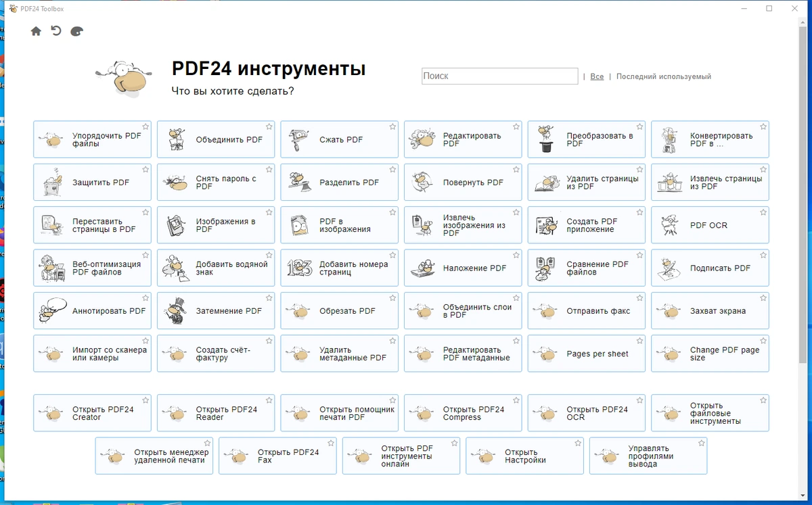Click the Изображения в PDF icon
This screenshot has width=812, height=505.
click(176, 225)
